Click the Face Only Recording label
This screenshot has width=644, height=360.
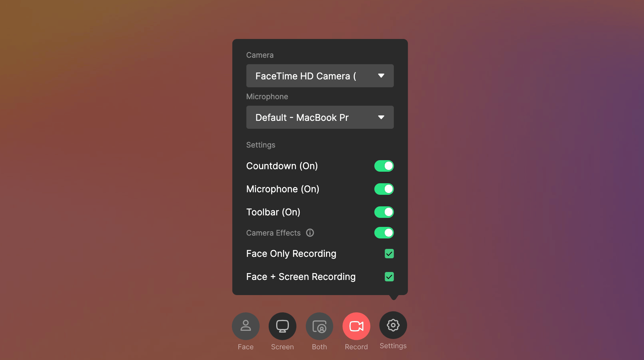point(291,254)
